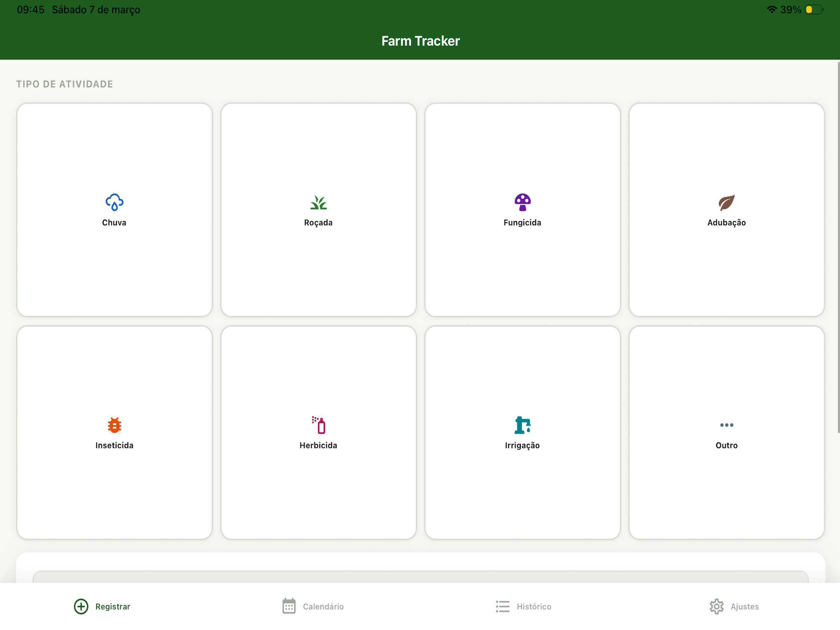Pick the Adubação leaf icon
Screen dimensions: 840x630
[x=726, y=202]
